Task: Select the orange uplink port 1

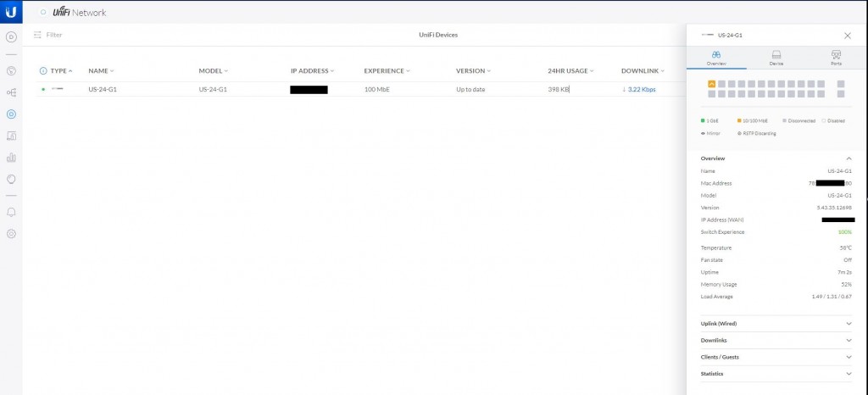Action: coord(712,84)
